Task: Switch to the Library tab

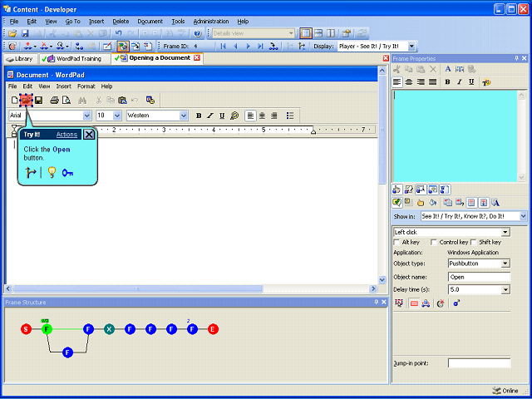Action: point(20,59)
